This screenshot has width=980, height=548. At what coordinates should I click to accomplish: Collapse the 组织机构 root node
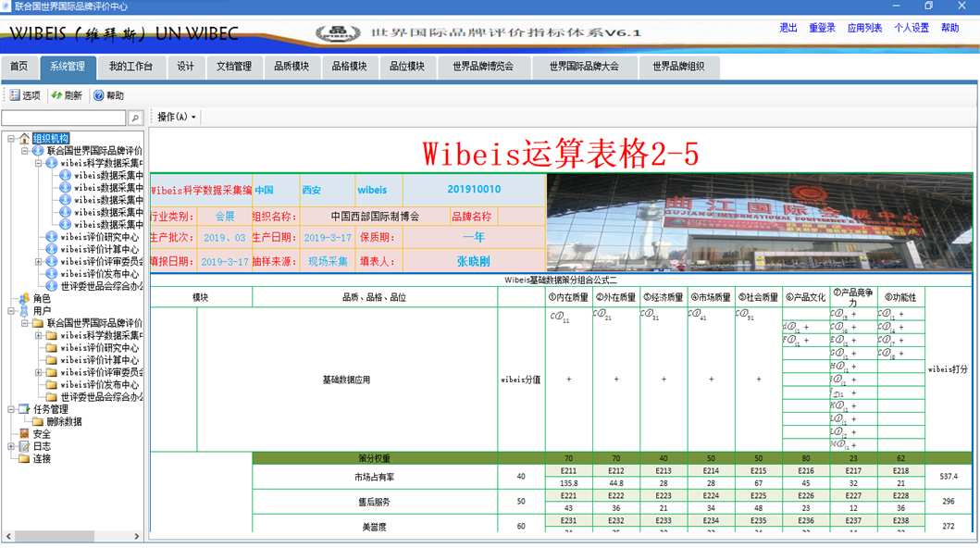[10, 138]
